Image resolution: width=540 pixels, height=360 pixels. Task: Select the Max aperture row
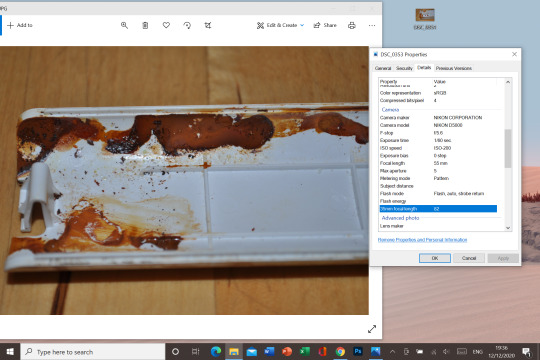coord(438,171)
